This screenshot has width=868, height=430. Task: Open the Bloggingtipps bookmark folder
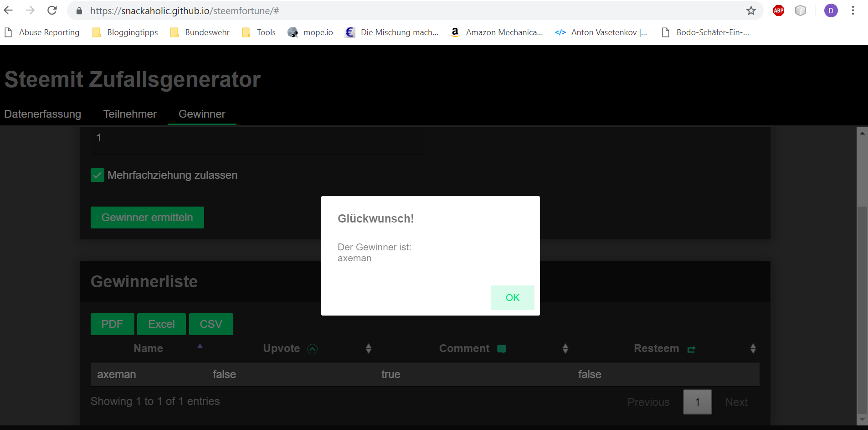[x=125, y=32]
